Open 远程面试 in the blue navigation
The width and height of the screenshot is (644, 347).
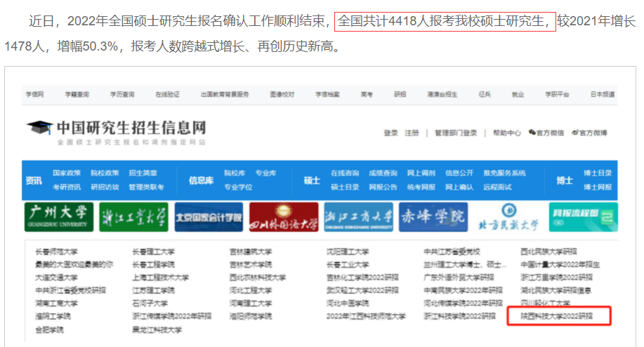pos(497,188)
